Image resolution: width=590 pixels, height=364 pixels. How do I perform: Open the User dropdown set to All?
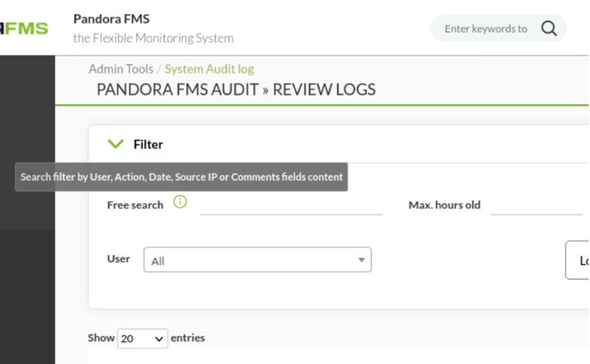point(257,260)
